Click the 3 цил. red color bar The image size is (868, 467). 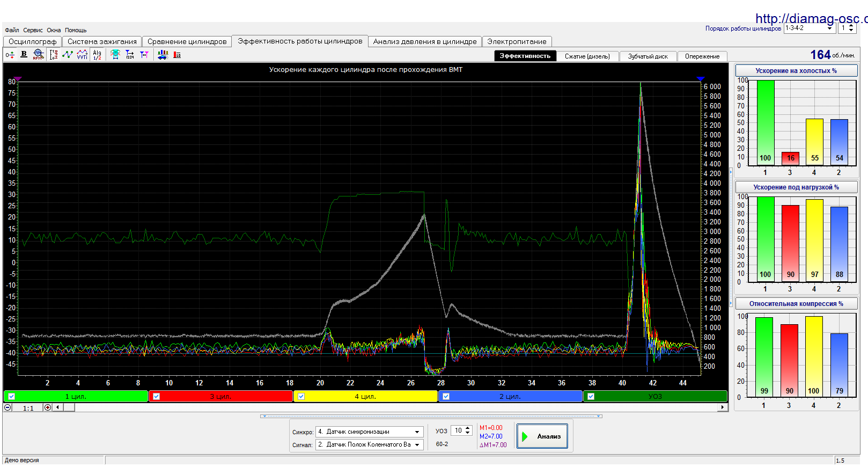[220, 397]
